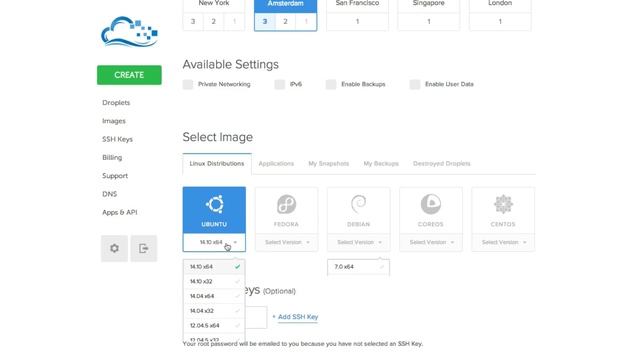Switch to Applications tab

tap(276, 164)
